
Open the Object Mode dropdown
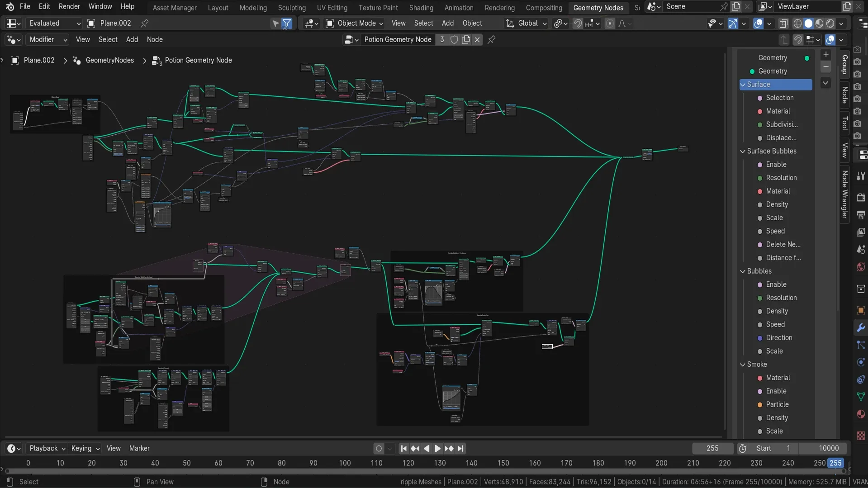(354, 23)
